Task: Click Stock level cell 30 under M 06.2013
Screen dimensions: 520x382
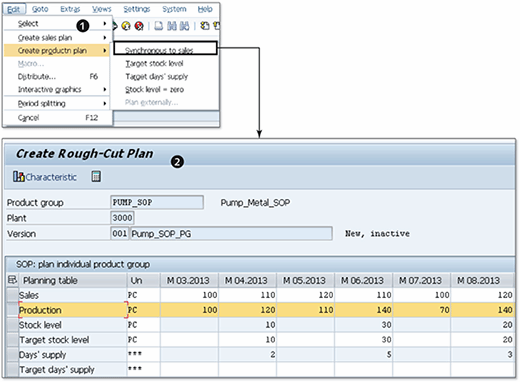Action: pyautogui.click(x=363, y=325)
